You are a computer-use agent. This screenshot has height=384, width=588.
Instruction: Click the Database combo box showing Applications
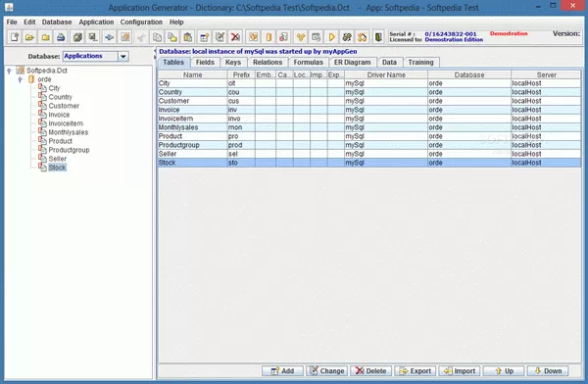click(x=96, y=56)
